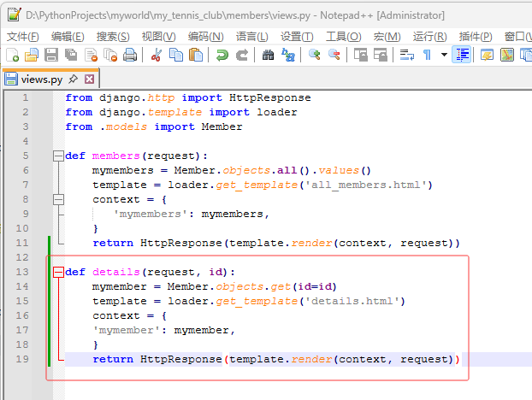
Task: Click 'id=id' on line 14
Action: click(315, 287)
